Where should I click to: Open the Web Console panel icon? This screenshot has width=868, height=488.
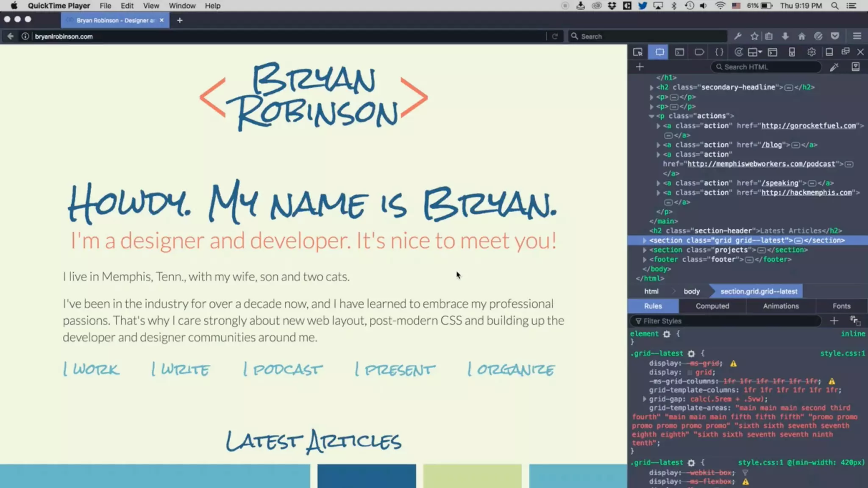(x=679, y=52)
